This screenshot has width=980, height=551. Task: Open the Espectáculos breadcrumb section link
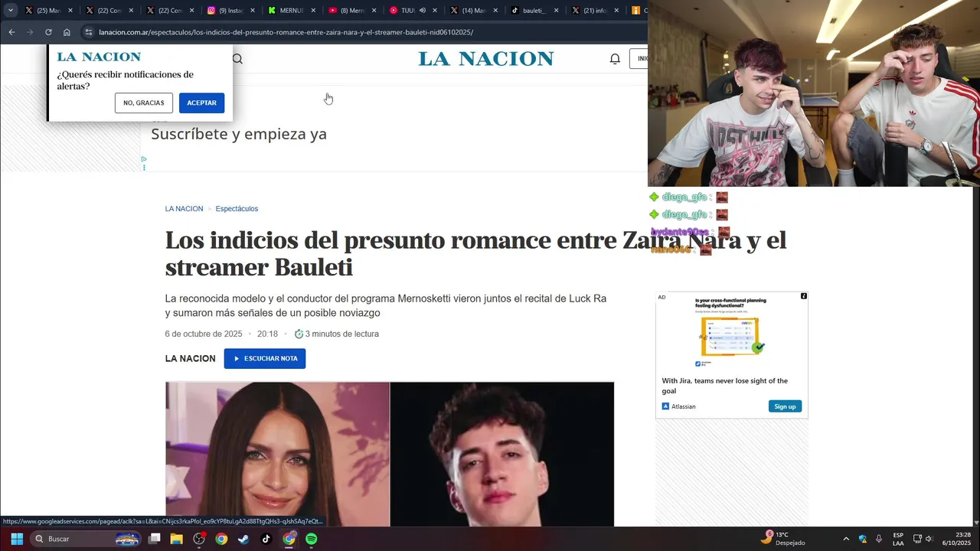(x=237, y=209)
